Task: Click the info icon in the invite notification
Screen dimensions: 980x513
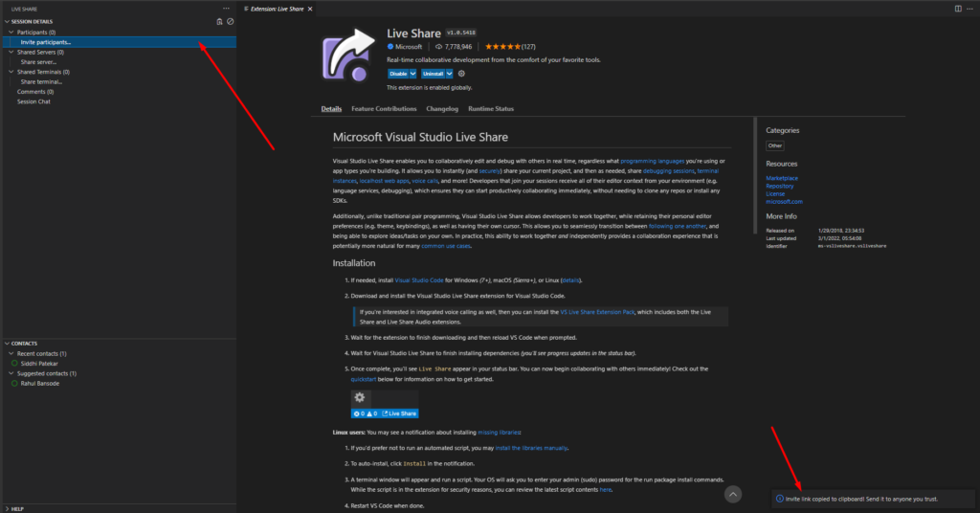Action: point(779,499)
